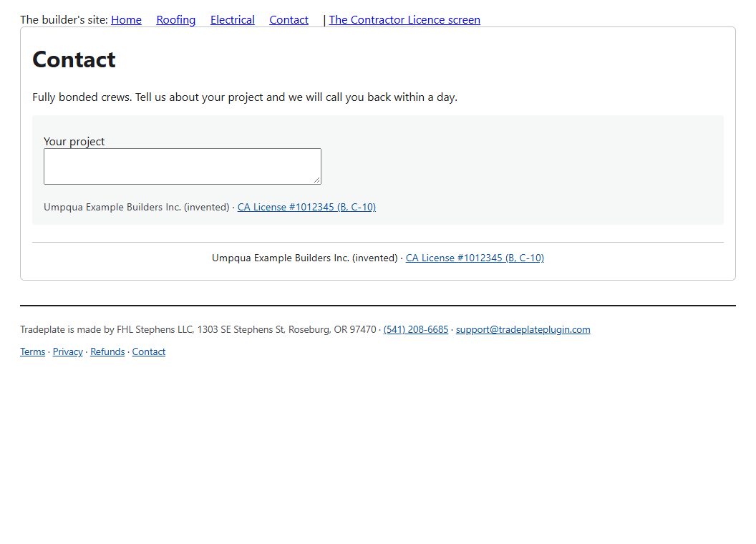
Task: Grab the textarea resize handle corner
Action: 316,180
